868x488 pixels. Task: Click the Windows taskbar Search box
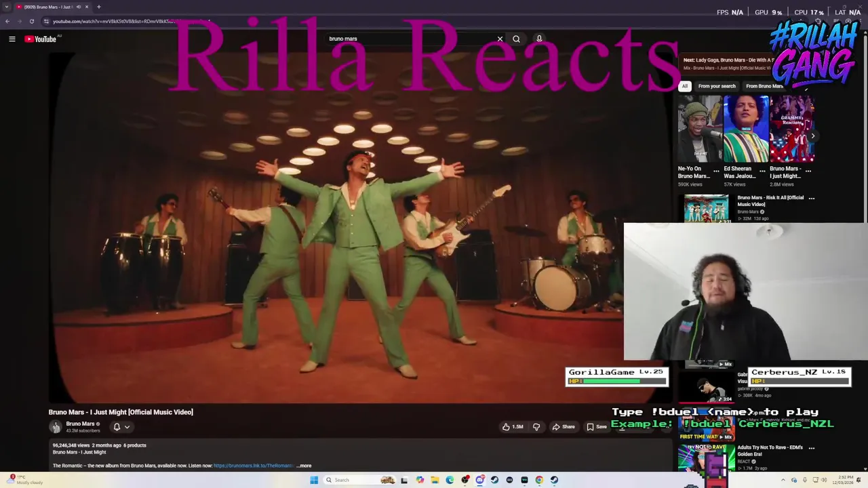coord(359,480)
